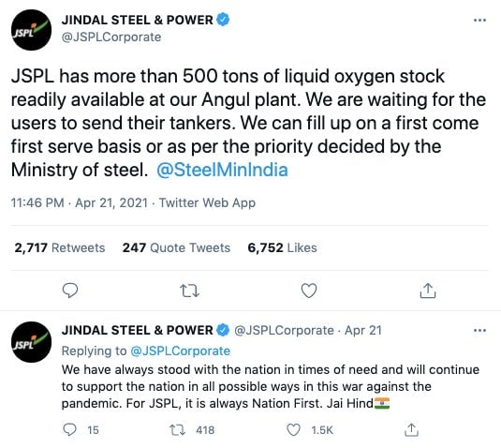
Task: Share the main tweet via upload icon
Action: (x=428, y=291)
